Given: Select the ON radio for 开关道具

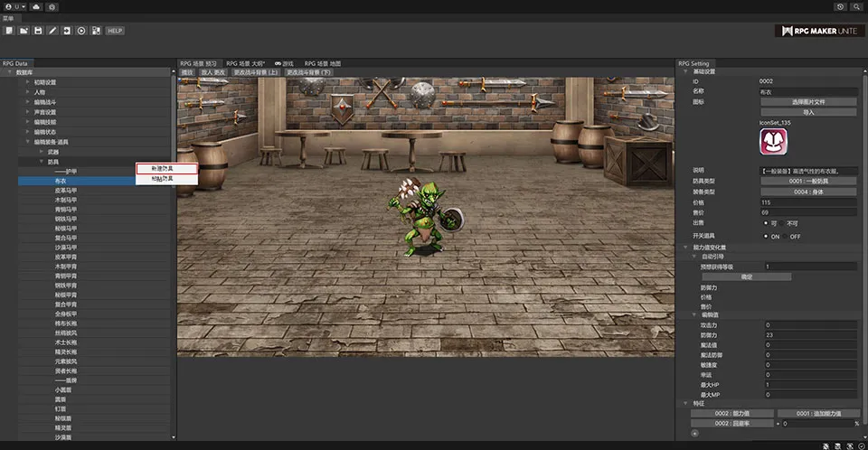Looking at the screenshot, I should 767,236.
